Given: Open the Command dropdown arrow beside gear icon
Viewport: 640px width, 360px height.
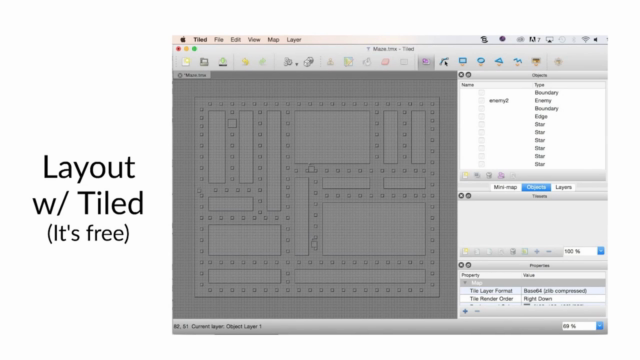Looking at the screenshot, I should 297,64.
